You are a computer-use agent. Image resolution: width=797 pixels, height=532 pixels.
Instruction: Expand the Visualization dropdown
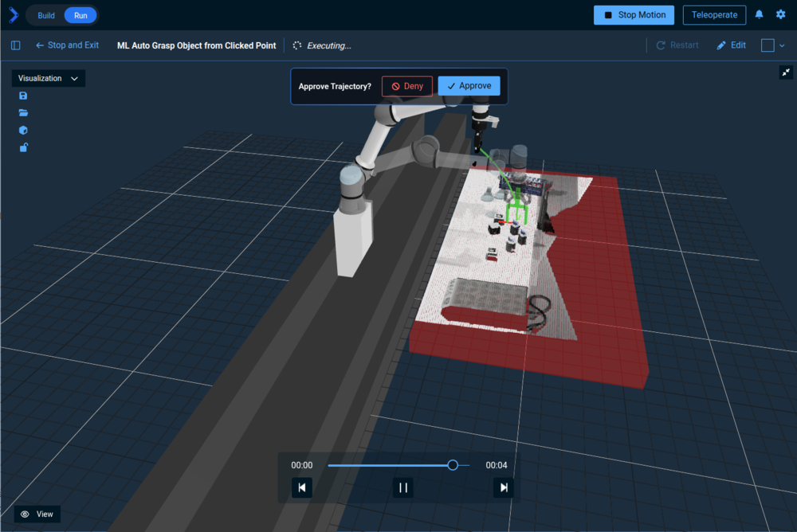click(48, 79)
